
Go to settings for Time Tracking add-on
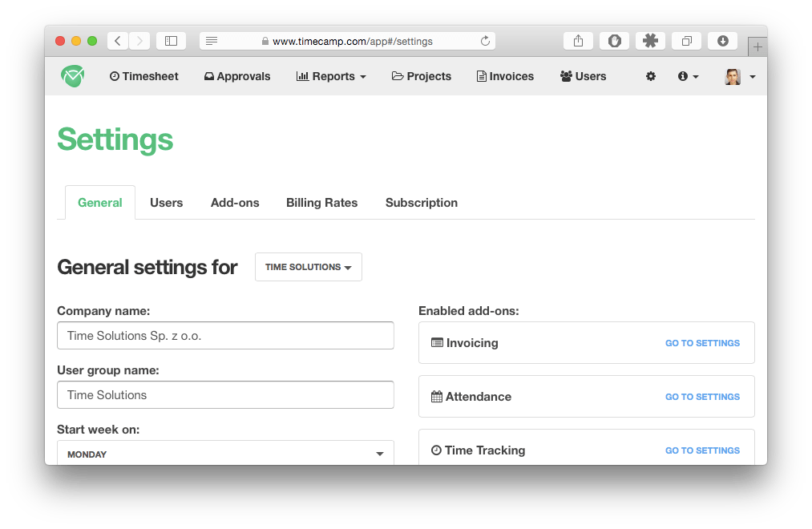pyautogui.click(x=702, y=450)
